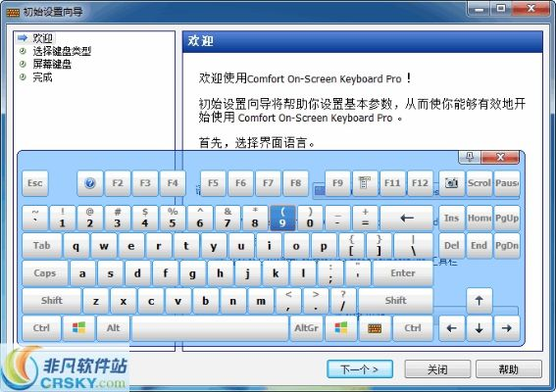This screenshot has width=556, height=392.
Task: Click the help question mark key
Action: tap(90, 183)
